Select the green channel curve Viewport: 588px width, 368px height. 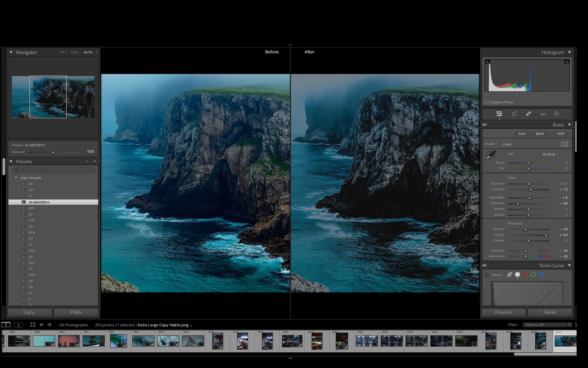pos(533,274)
